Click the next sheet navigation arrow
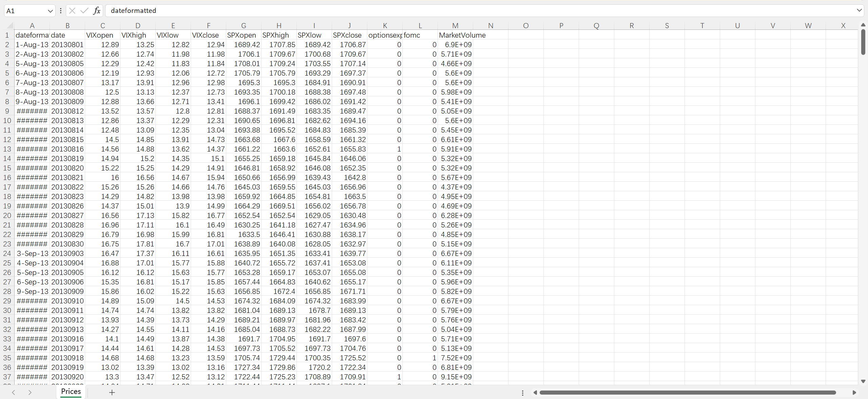 (30, 392)
